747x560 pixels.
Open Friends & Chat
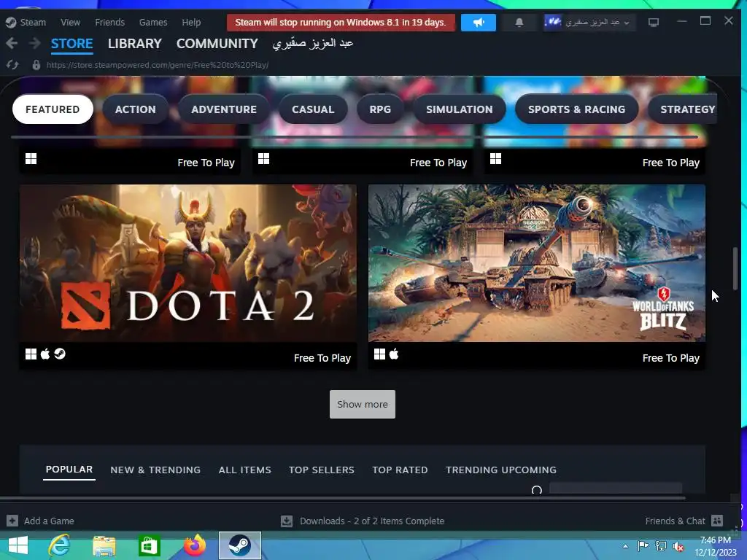click(x=675, y=521)
